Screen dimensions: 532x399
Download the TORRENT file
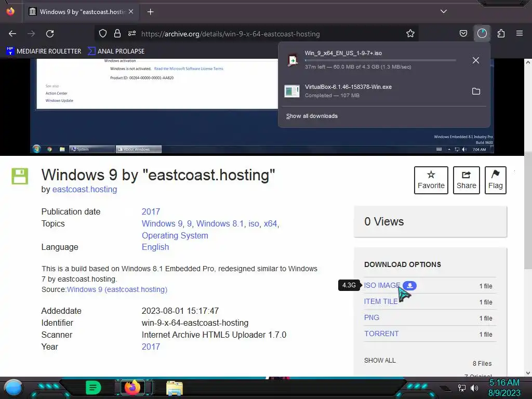381,334
